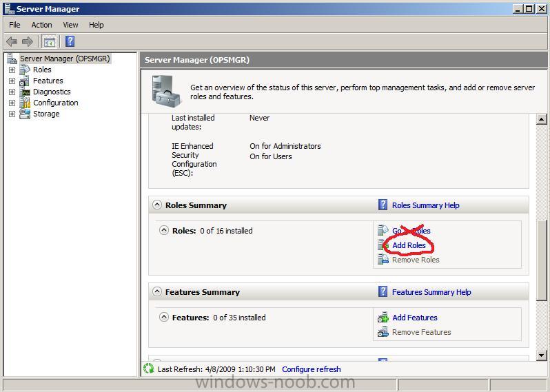Select the Storage tree item

(x=46, y=114)
